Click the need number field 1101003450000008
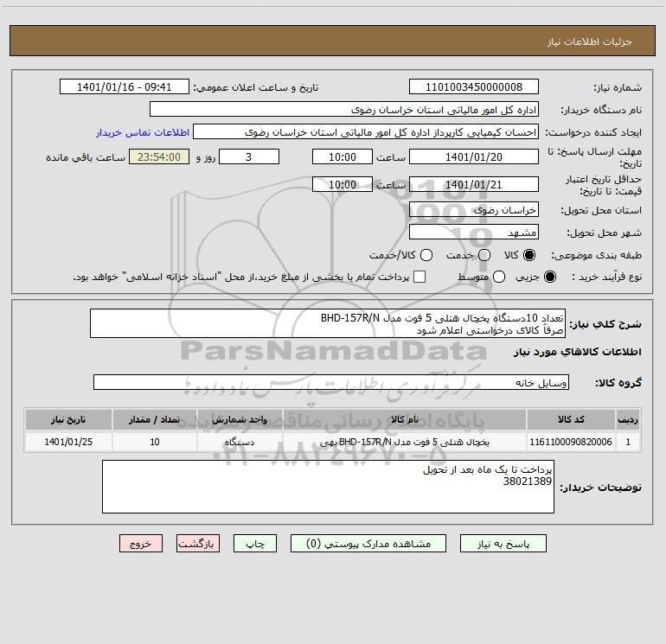666x644 pixels. coord(474,86)
